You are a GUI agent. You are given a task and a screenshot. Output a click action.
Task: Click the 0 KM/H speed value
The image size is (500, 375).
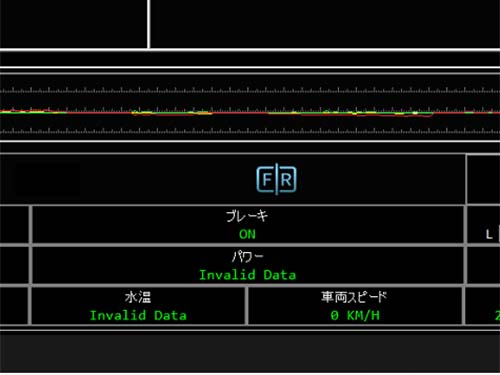355,315
